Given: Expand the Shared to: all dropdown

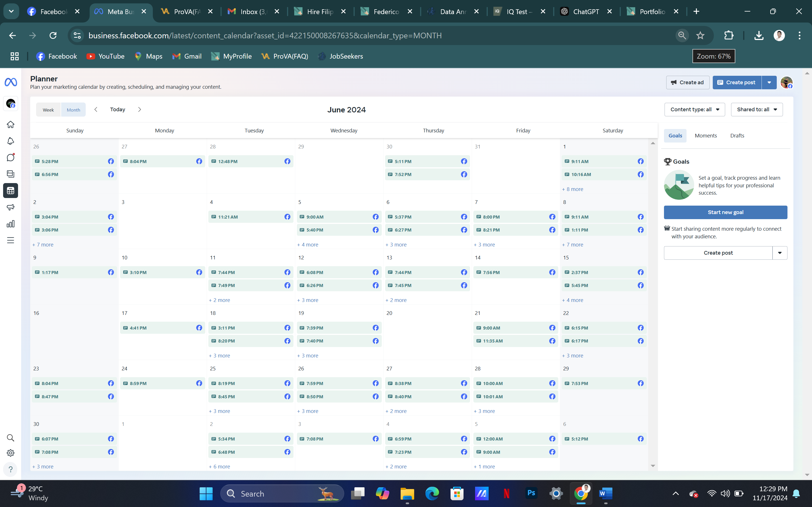Looking at the screenshot, I should 757,109.
